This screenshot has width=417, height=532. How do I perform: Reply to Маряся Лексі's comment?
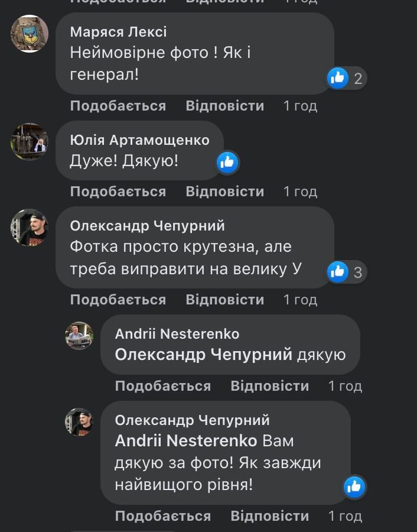coord(224,106)
